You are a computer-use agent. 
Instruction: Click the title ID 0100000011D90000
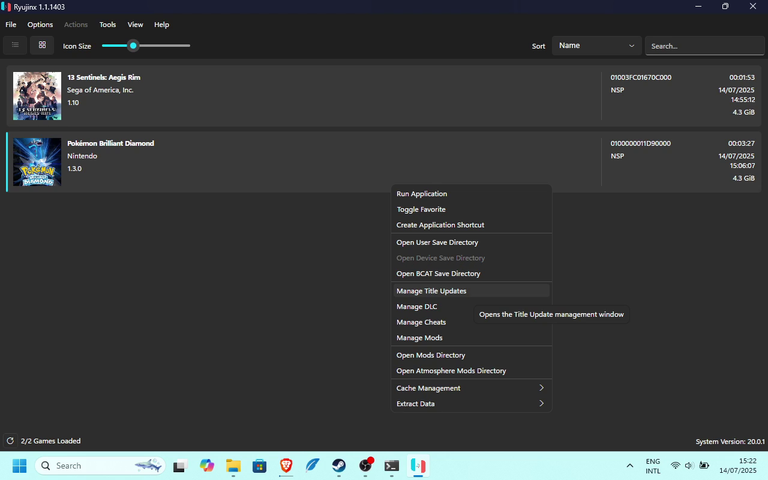tap(641, 144)
